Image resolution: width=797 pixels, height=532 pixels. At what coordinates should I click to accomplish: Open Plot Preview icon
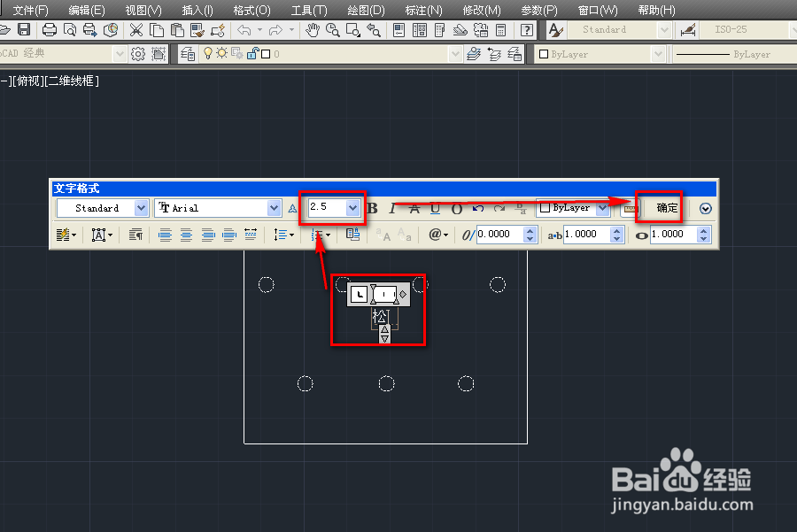[x=70, y=30]
